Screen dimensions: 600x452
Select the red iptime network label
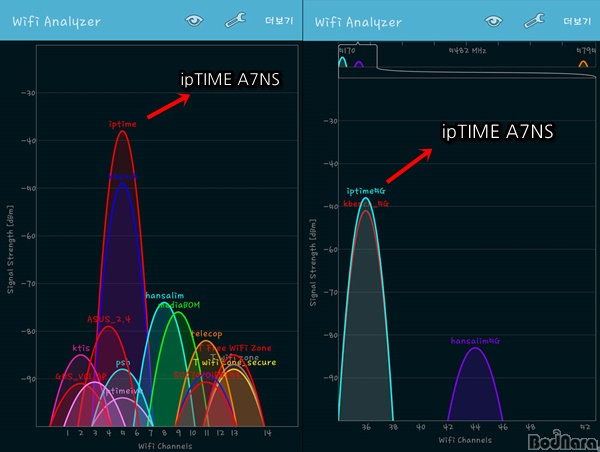(x=122, y=124)
